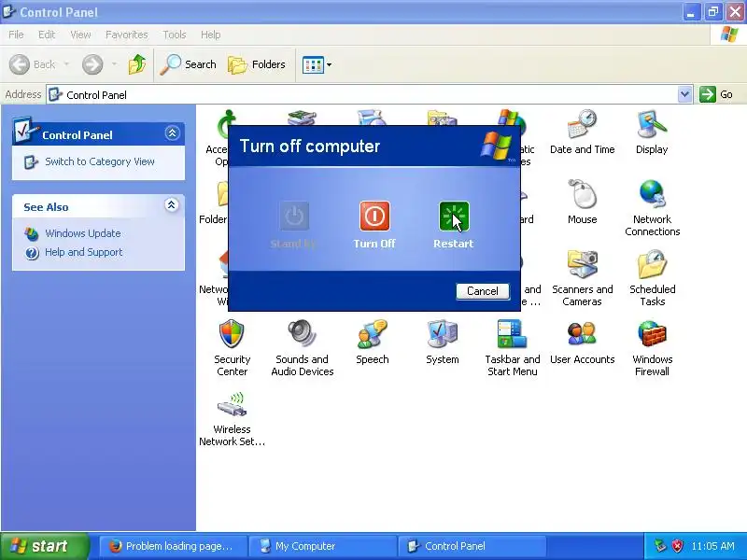Collapse the Control Panel side pane

(172, 133)
